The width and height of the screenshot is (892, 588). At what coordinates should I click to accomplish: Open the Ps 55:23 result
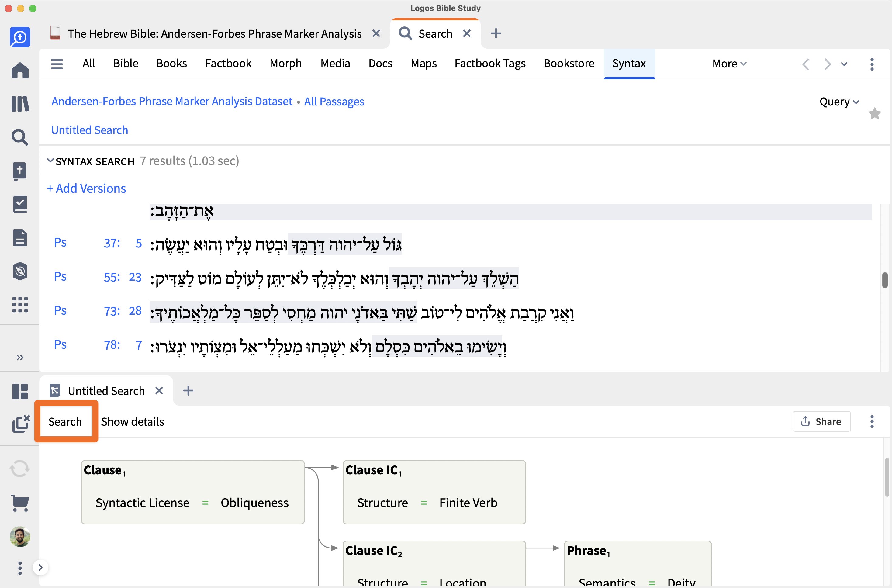coord(98,277)
